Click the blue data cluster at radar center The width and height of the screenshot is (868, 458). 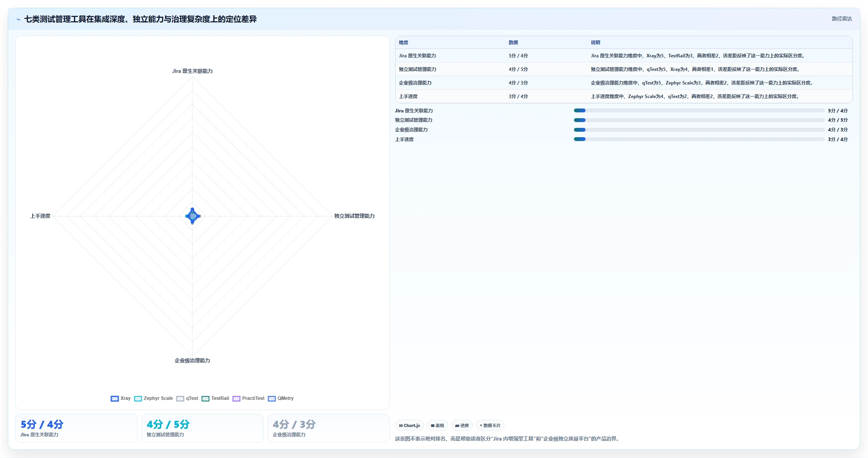(x=193, y=216)
